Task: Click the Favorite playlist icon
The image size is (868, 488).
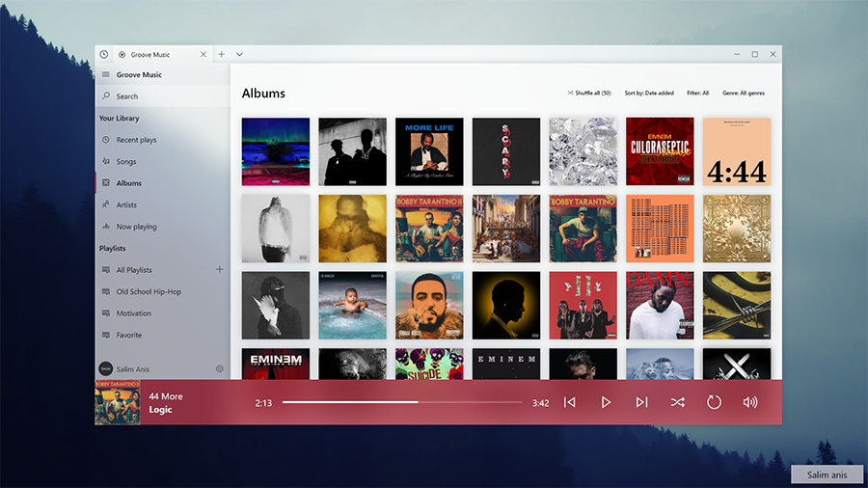Action: point(106,335)
